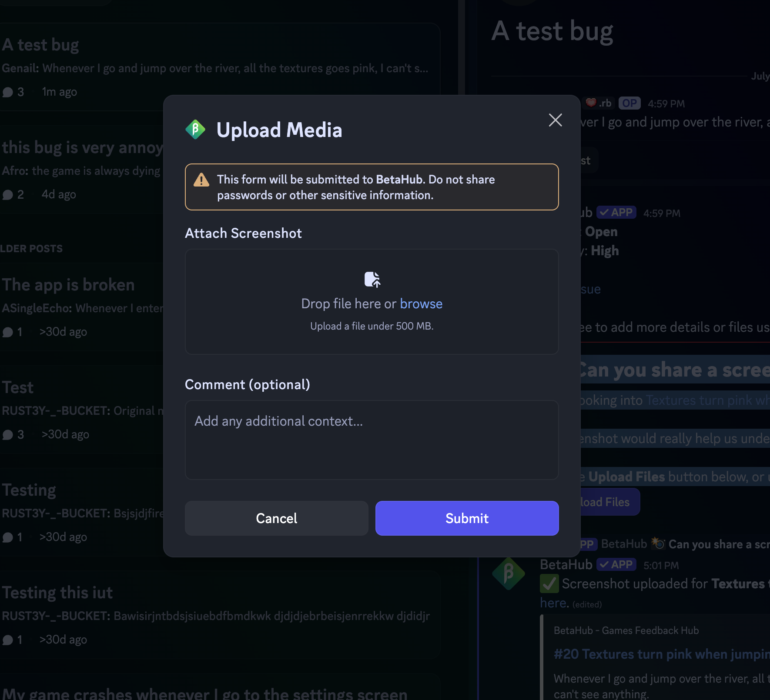Click the 'Drop file here or' text

tap(349, 303)
